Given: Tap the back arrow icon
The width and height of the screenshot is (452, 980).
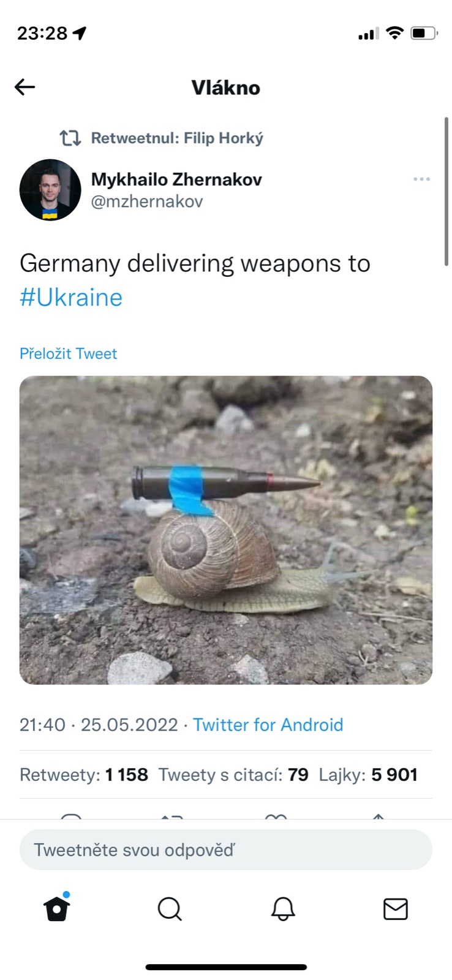Looking at the screenshot, I should (x=25, y=87).
